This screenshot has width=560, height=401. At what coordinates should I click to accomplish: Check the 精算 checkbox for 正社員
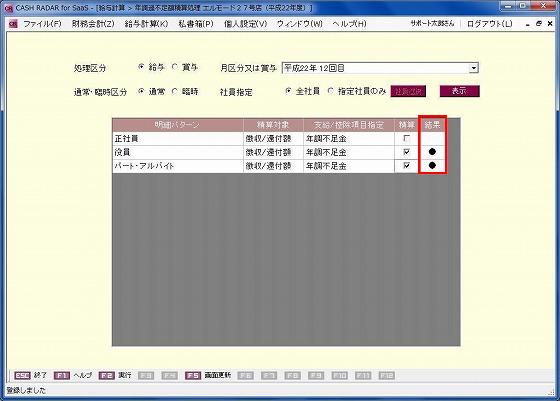click(x=406, y=138)
